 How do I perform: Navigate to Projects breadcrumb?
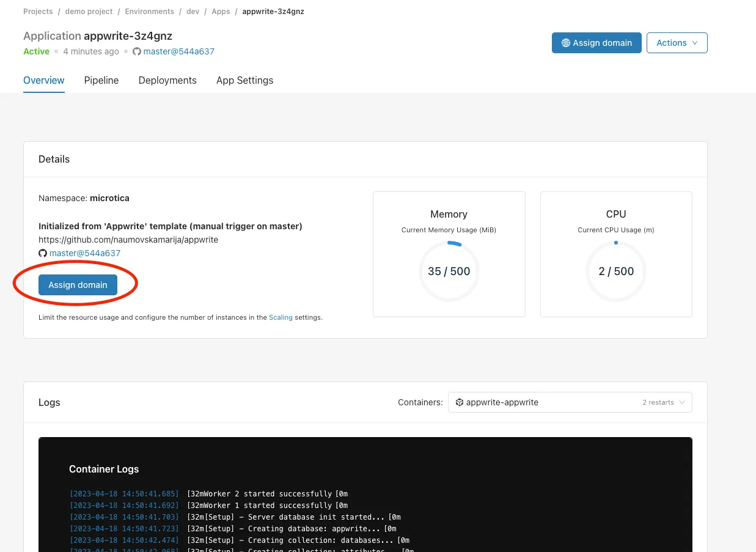(x=38, y=12)
